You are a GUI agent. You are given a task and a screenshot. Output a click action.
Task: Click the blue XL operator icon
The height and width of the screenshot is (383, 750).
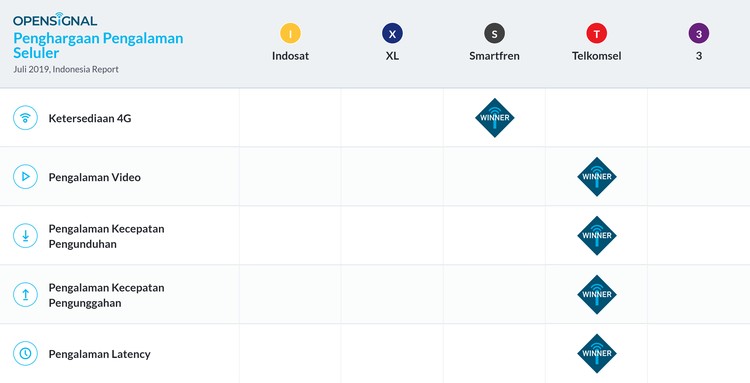point(392,33)
